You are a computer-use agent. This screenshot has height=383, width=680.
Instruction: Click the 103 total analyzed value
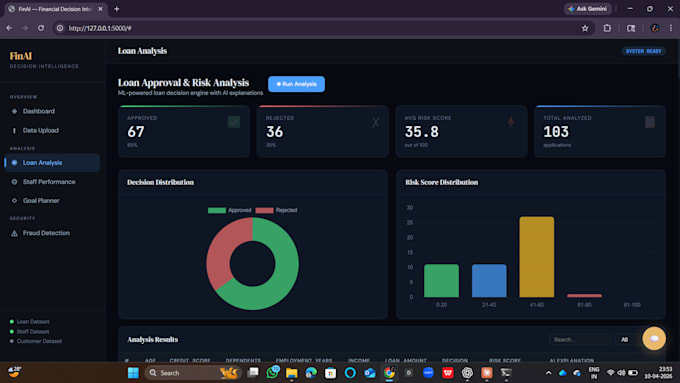556,132
